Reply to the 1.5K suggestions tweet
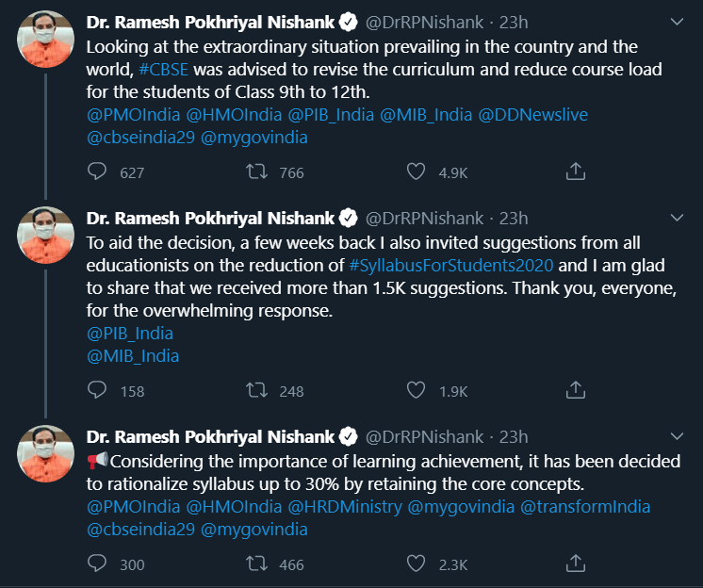The image size is (703, 588). click(x=97, y=390)
